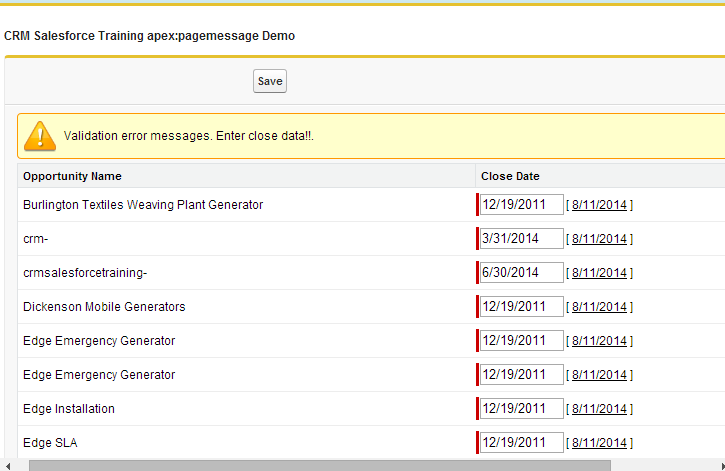
Task: Click the Opportunity Name column header
Action: coord(72,176)
